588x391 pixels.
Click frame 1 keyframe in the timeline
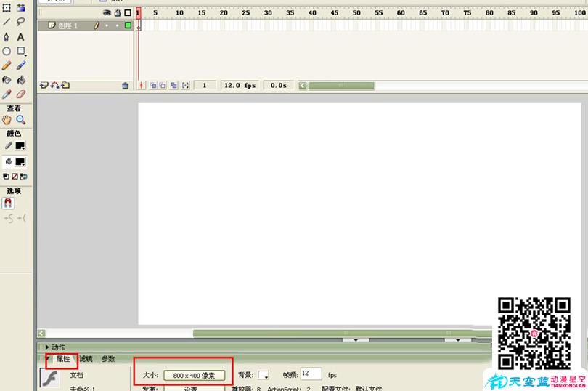click(139, 25)
